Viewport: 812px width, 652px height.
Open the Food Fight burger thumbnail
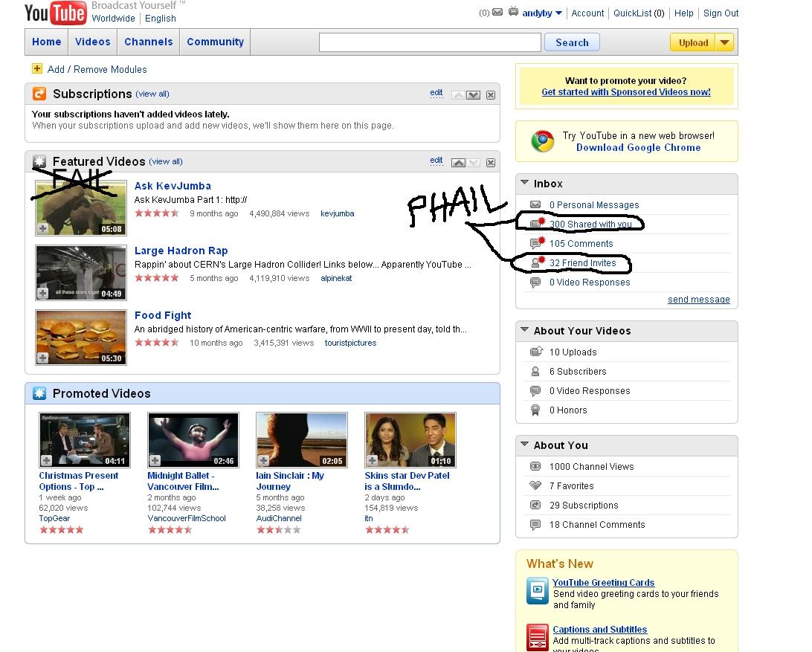pyautogui.click(x=81, y=337)
